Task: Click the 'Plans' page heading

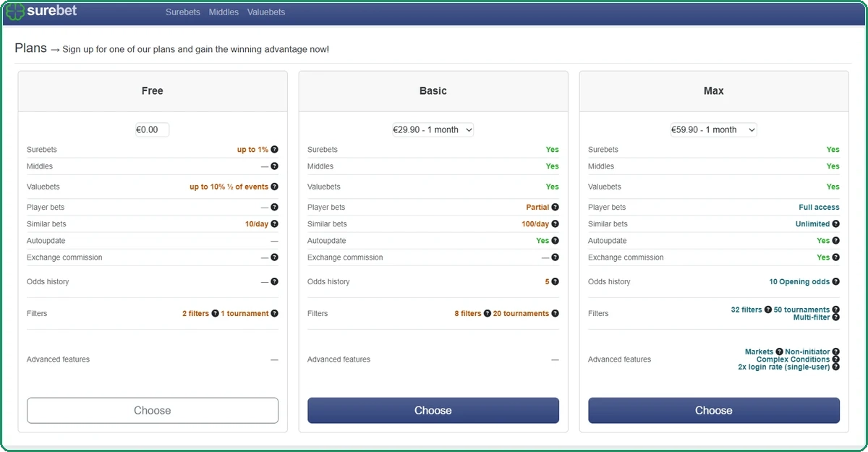Action: 30,48
